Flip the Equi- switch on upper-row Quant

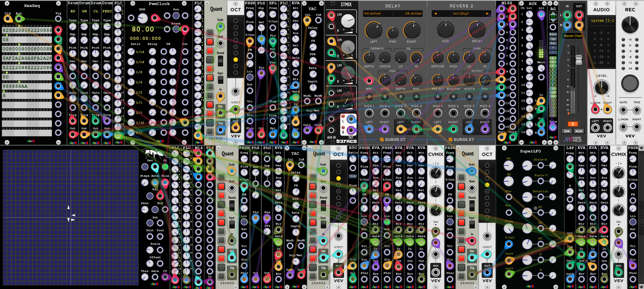(220, 80)
